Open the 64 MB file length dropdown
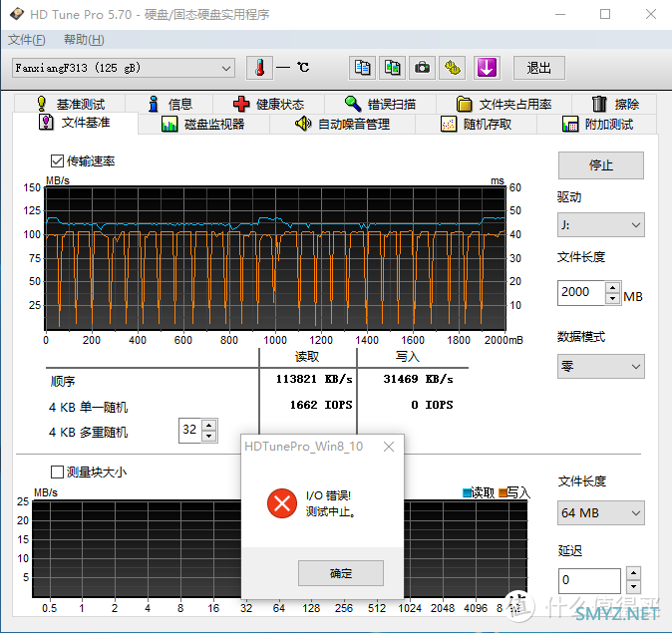 coord(600,512)
